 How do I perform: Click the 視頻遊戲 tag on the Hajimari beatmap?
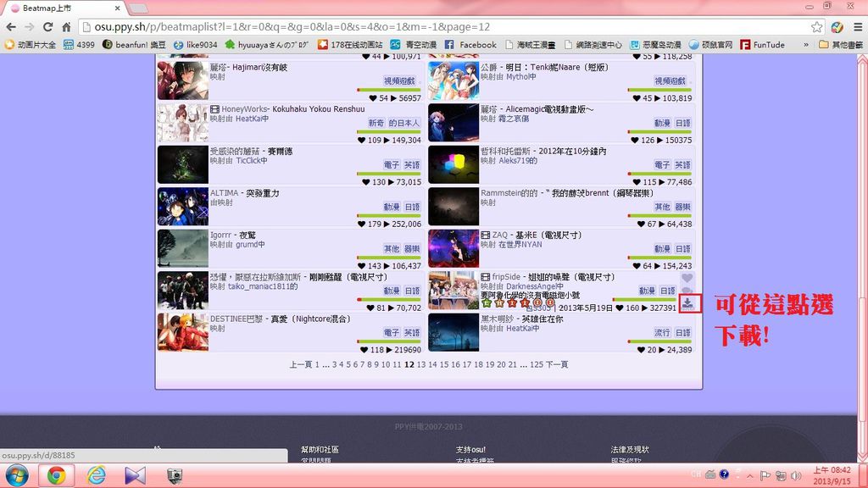[399, 80]
